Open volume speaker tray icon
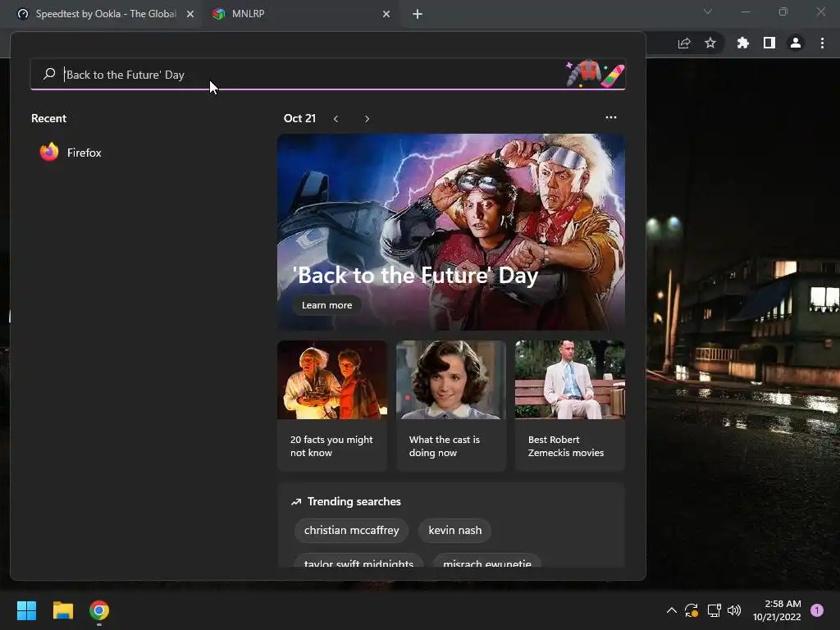840x630 pixels. tap(734, 610)
